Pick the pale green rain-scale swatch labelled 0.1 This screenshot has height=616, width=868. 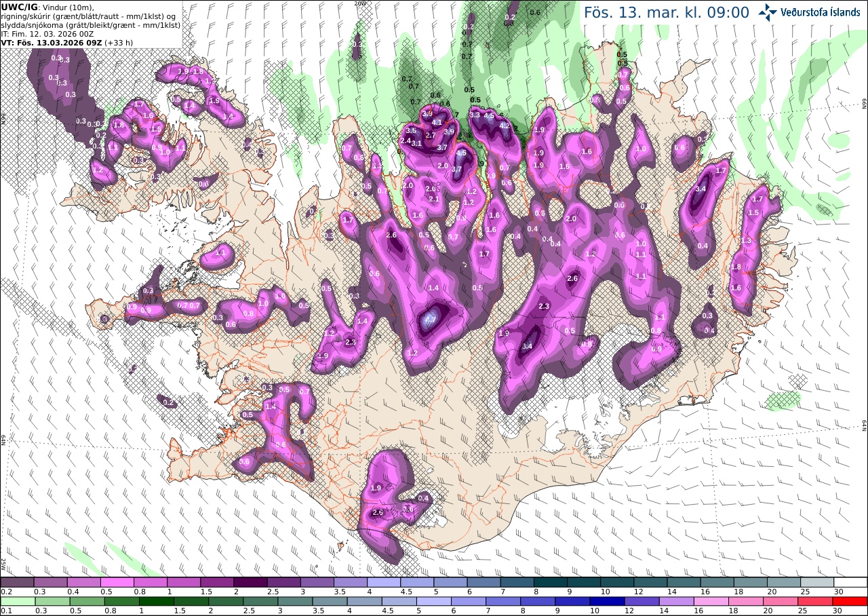[x=17, y=601]
